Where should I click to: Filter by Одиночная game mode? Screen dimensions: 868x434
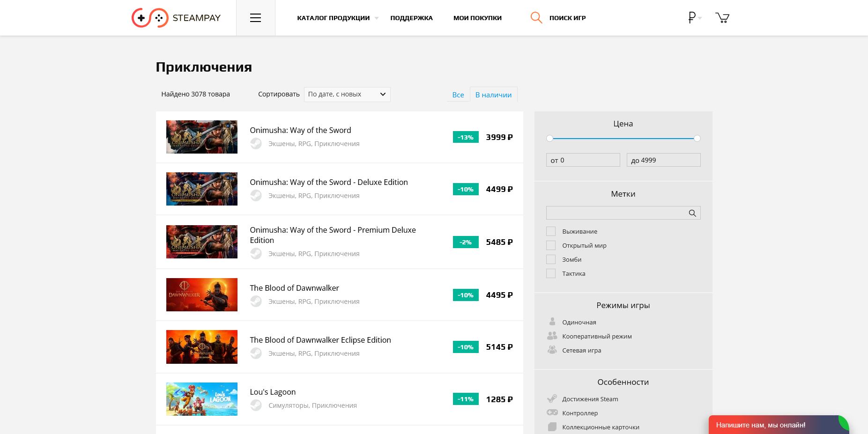tap(579, 322)
